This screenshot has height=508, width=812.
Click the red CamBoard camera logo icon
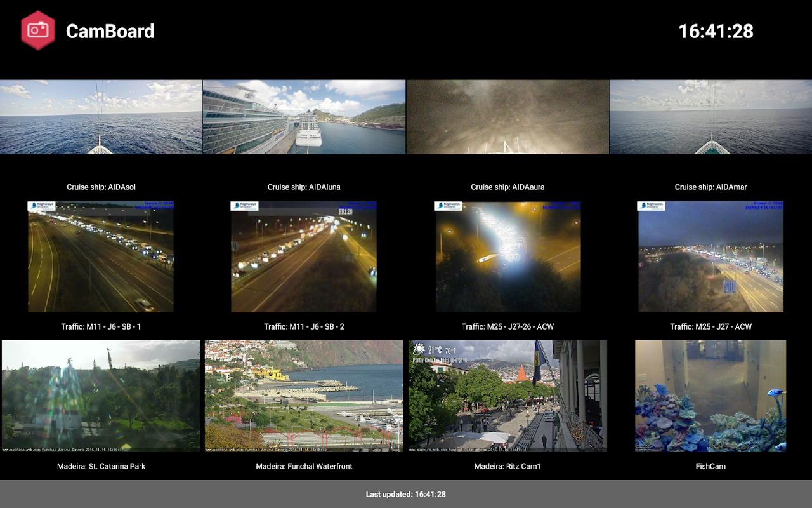[x=38, y=30]
